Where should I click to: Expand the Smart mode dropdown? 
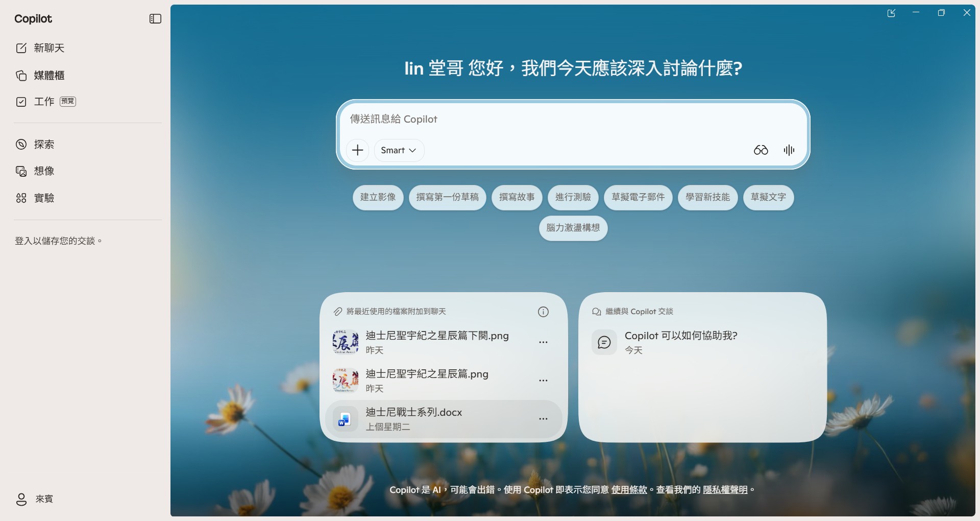tap(399, 150)
